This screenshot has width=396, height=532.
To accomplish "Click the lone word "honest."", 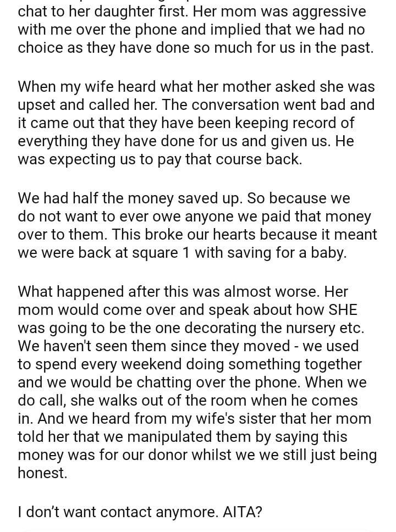I will tap(42, 474).
